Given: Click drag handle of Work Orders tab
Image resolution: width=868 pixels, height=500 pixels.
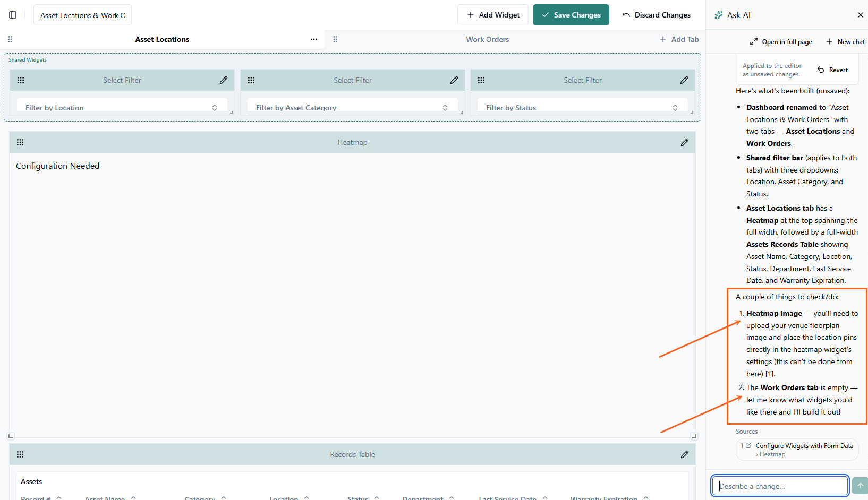Looking at the screenshot, I should 335,39.
